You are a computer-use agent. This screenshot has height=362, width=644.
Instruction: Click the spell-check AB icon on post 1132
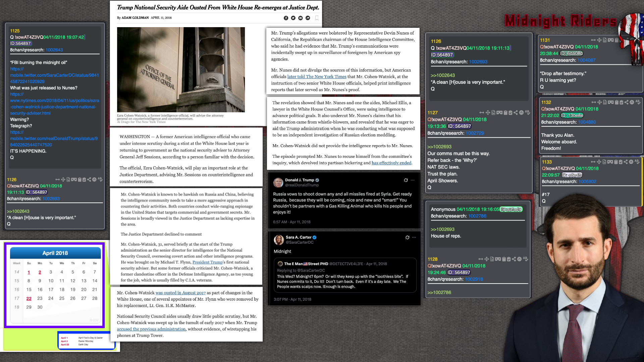tap(638, 102)
